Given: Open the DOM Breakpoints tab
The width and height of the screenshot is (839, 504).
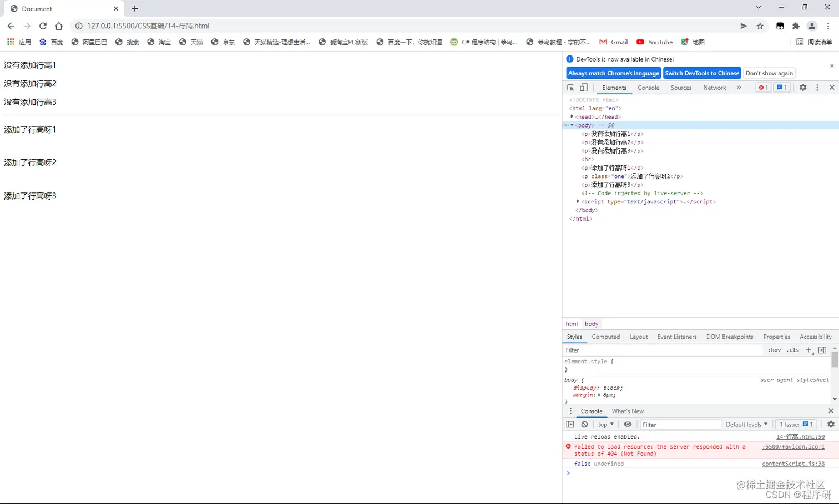Looking at the screenshot, I should pos(730,337).
